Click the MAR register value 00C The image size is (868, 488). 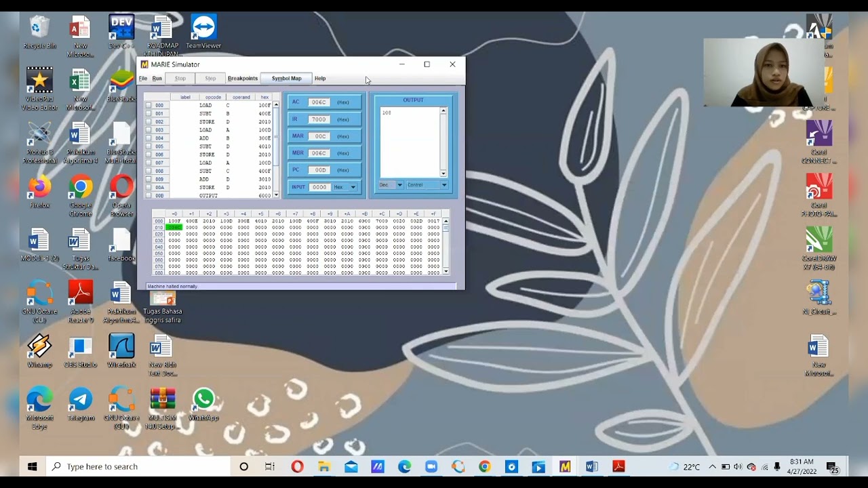coord(320,136)
